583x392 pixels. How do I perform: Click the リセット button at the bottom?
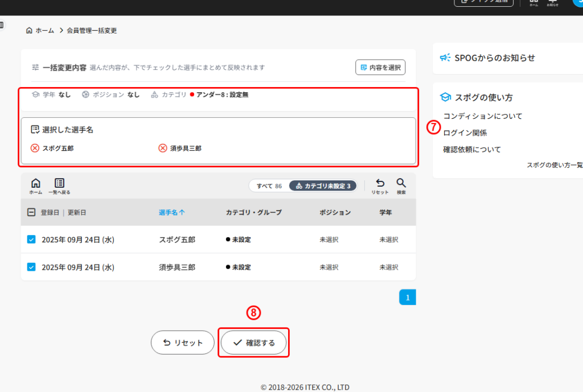coord(183,343)
